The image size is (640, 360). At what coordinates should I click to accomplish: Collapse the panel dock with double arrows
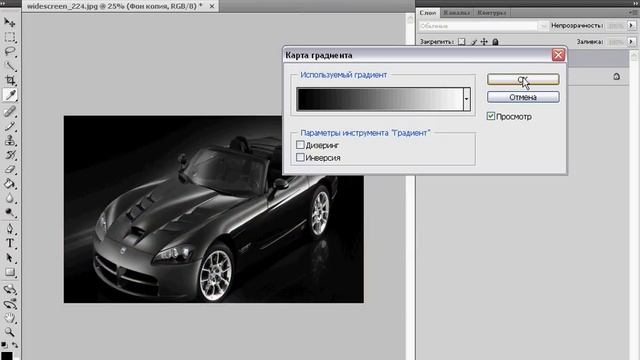(x=635, y=3)
